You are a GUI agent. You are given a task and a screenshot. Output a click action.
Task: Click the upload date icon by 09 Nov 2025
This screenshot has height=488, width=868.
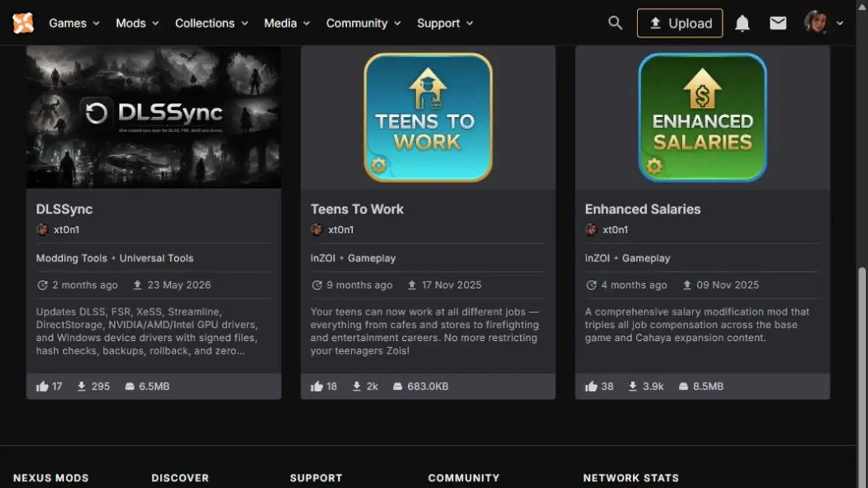[x=686, y=285]
